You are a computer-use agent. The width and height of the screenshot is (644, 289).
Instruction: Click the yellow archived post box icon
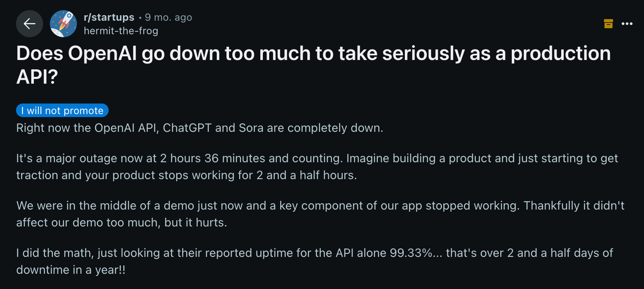point(608,24)
